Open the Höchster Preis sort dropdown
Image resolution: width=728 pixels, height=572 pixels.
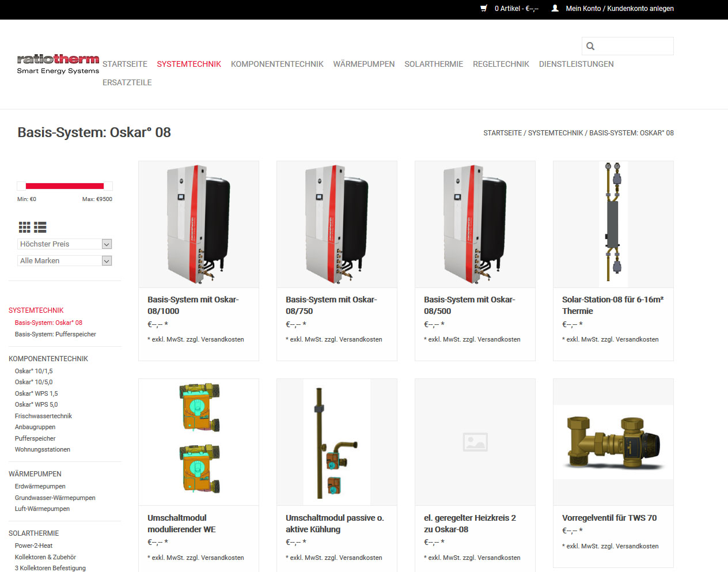click(x=65, y=244)
